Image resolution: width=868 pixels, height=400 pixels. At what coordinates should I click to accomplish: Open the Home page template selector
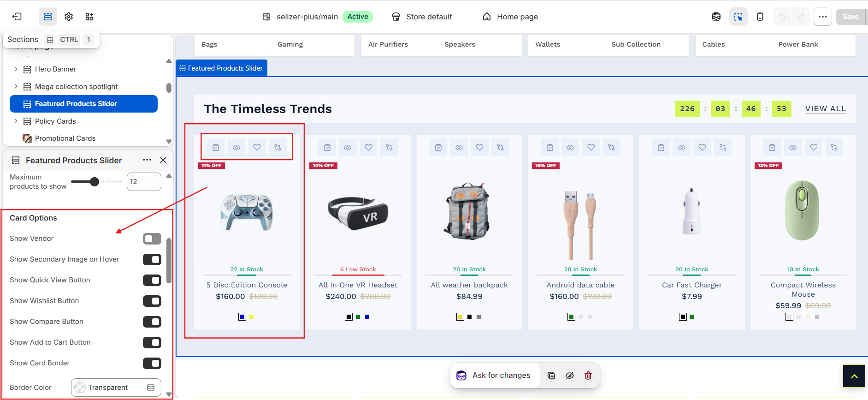510,17
